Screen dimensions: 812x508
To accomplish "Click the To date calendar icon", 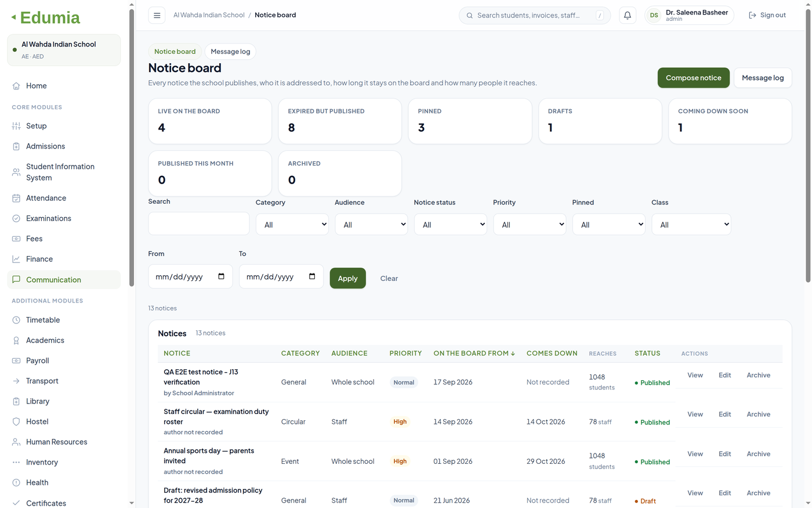I will [312, 276].
